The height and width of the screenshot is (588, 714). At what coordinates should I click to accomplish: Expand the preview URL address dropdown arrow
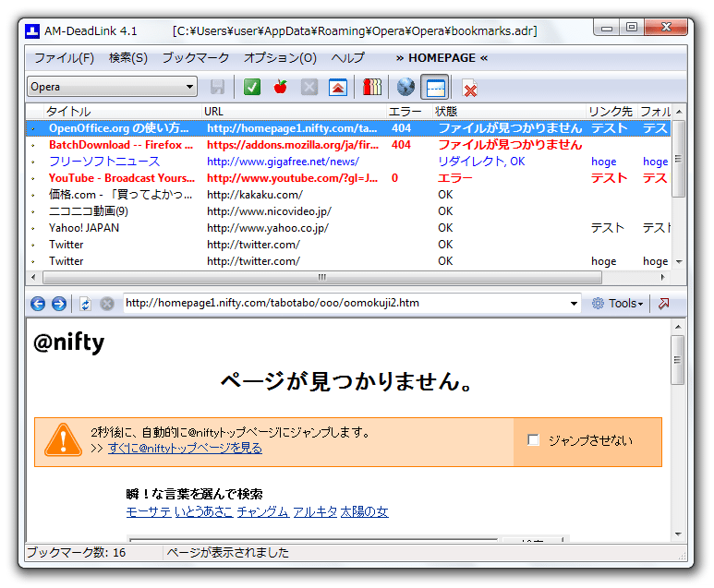click(574, 304)
